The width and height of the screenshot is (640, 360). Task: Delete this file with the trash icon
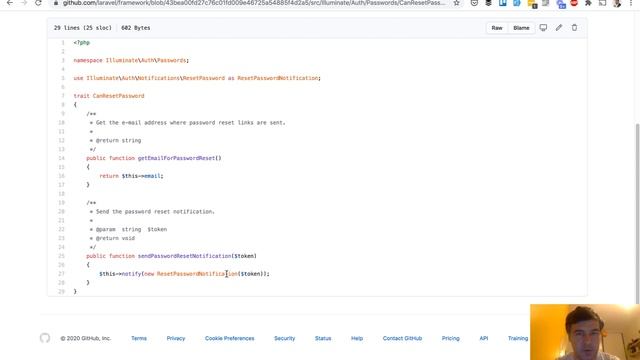click(x=574, y=28)
